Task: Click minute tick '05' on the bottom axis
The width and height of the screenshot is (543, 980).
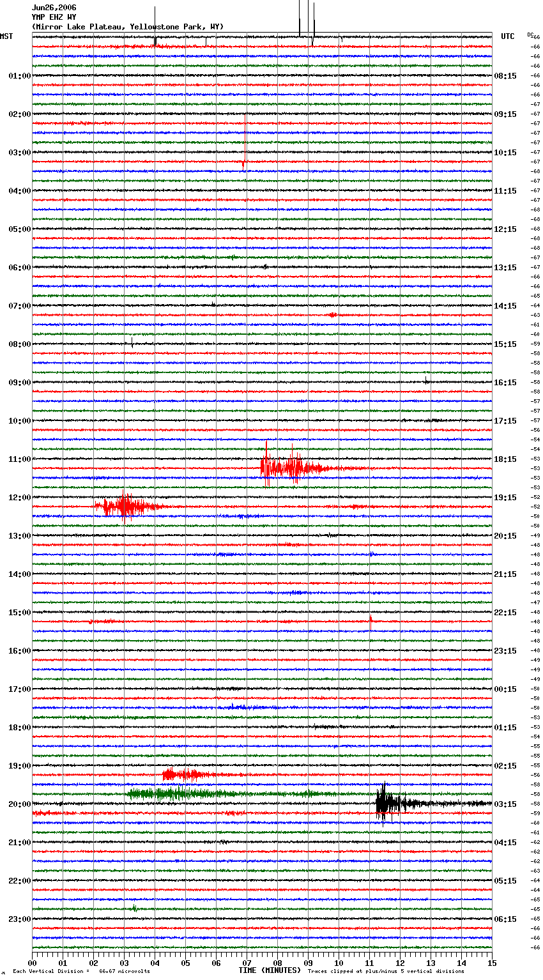Action: click(185, 963)
